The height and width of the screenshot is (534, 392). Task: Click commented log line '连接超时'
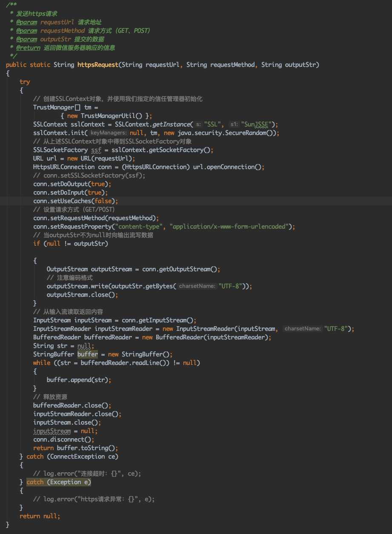point(87,474)
